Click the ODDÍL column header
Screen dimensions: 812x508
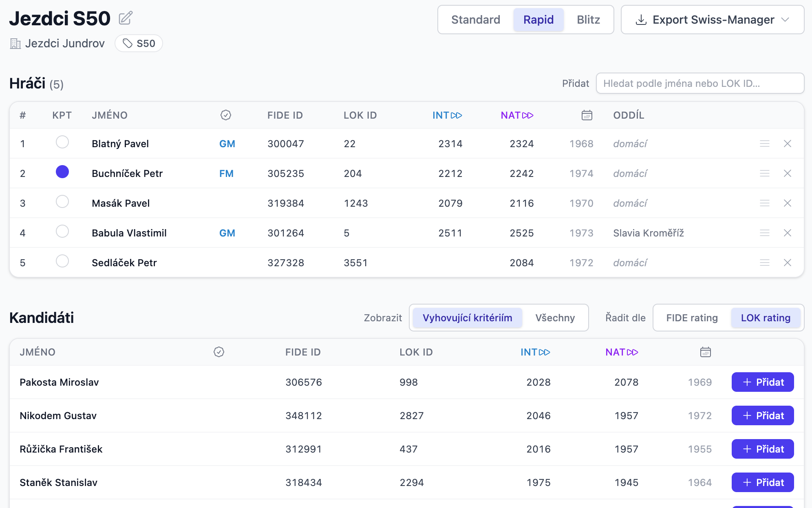[x=629, y=115]
